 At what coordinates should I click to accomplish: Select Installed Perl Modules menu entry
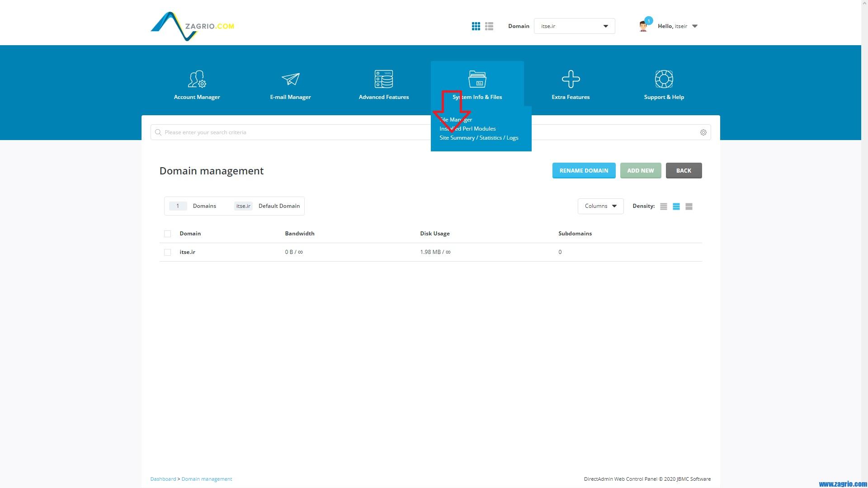point(467,129)
